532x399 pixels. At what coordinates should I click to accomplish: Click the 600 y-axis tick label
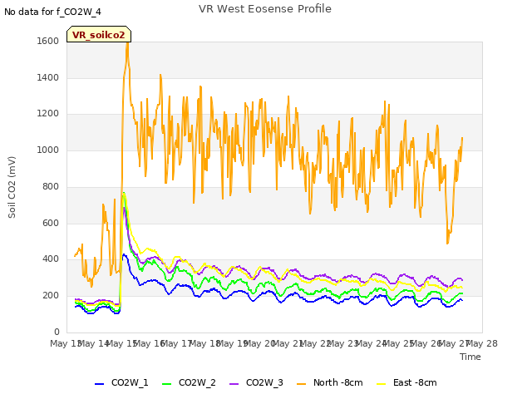pos(51,224)
